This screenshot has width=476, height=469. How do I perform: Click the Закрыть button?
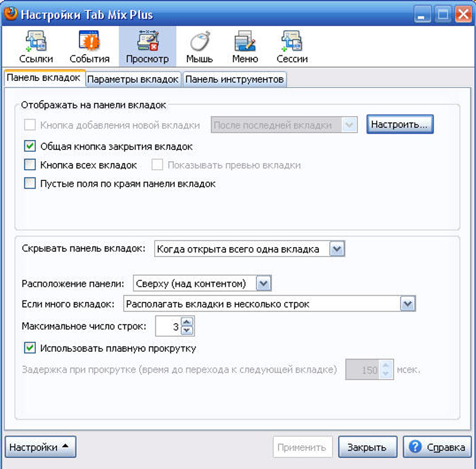pyautogui.click(x=368, y=447)
